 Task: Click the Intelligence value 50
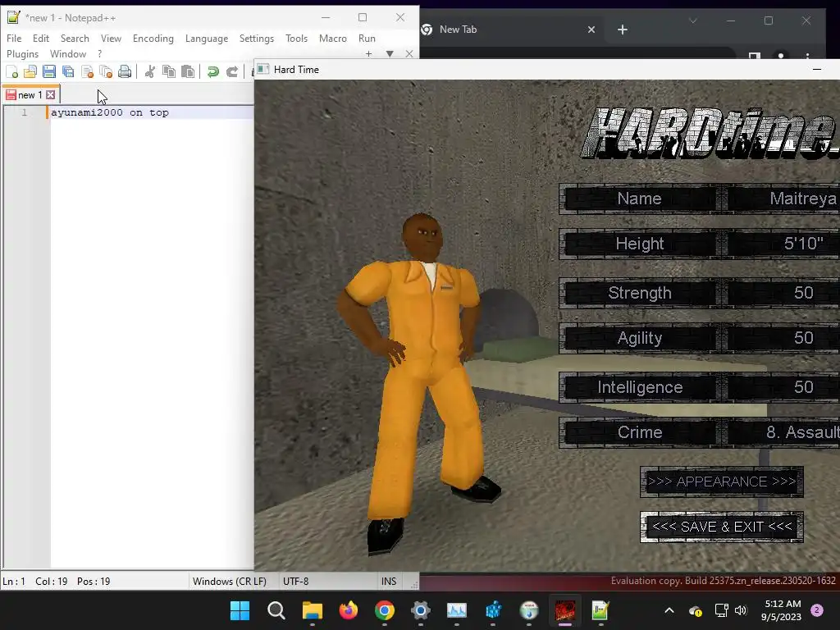(804, 387)
